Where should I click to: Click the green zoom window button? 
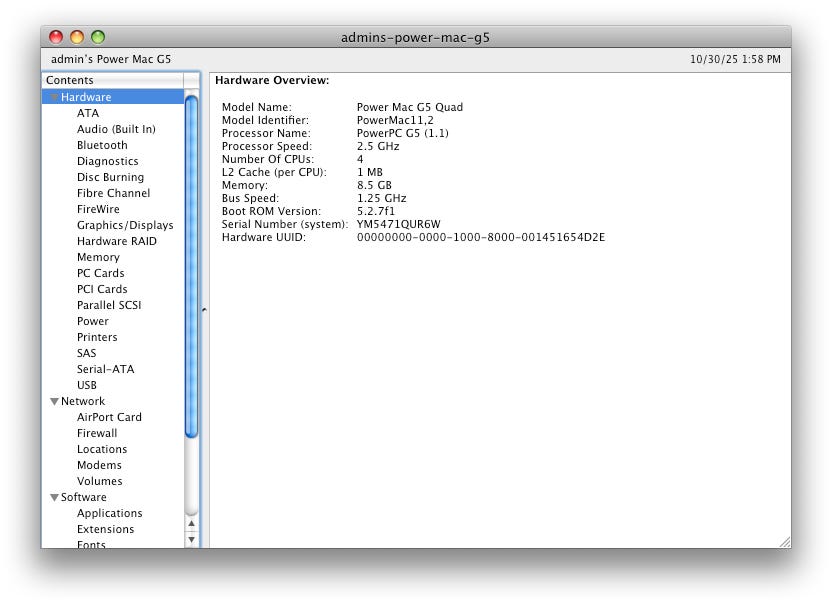pos(98,37)
